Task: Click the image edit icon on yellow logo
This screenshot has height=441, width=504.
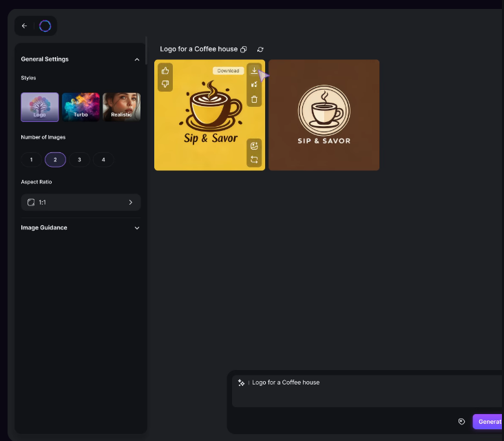Action: [x=254, y=146]
